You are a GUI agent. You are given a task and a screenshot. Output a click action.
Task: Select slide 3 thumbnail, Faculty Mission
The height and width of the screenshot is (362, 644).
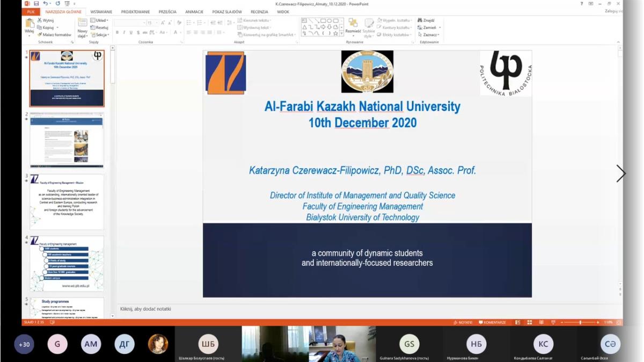click(67, 201)
